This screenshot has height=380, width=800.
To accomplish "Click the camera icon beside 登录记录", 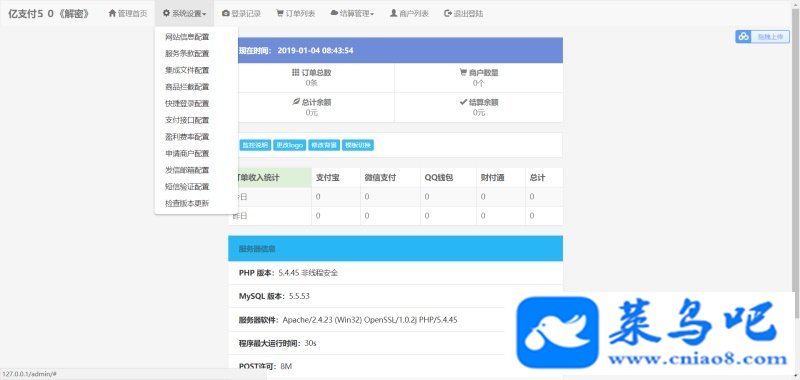I will [x=226, y=14].
